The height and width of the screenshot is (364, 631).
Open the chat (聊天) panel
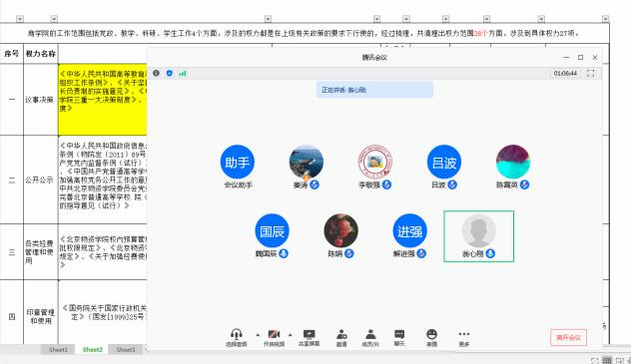399,338
